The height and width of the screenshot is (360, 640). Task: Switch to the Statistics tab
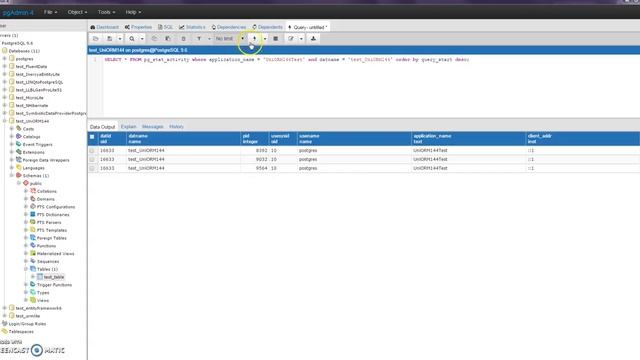(x=192, y=27)
